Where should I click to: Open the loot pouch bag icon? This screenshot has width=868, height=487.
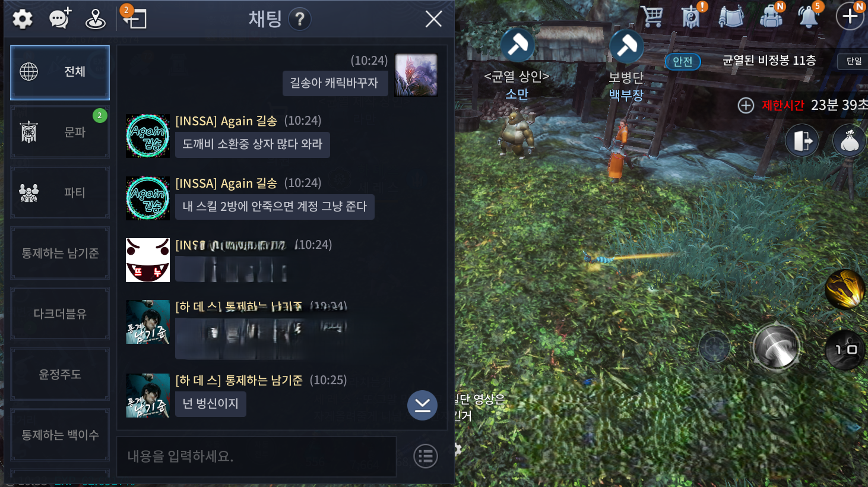pos(850,141)
